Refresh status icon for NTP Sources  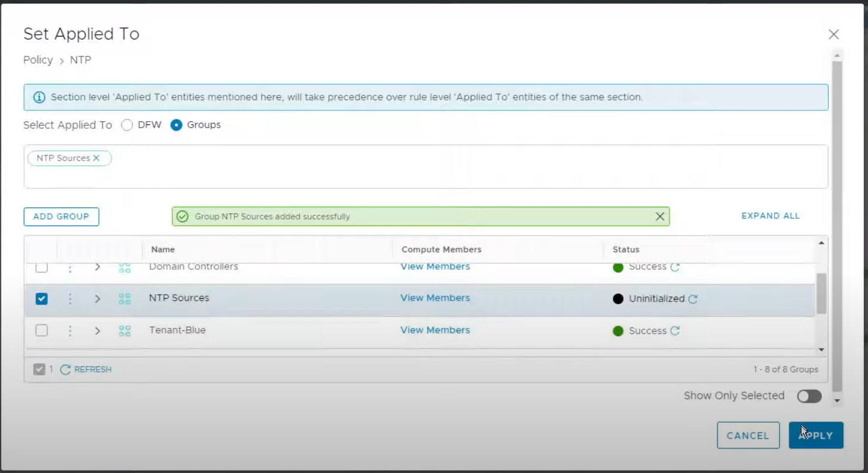693,299
